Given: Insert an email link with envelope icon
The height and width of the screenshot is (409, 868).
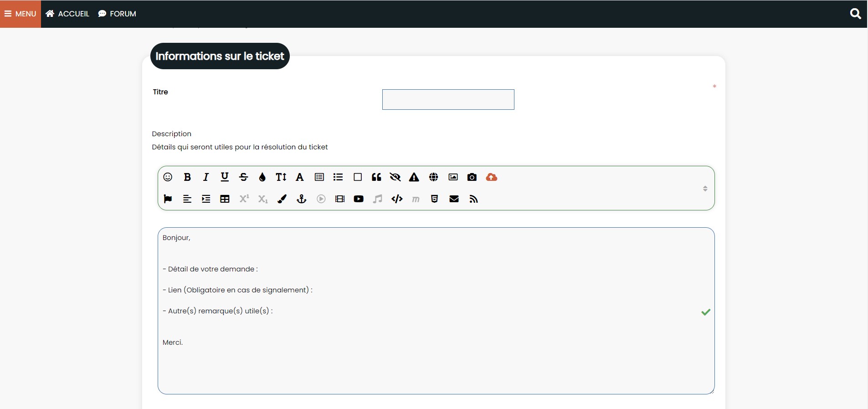Looking at the screenshot, I should (454, 199).
